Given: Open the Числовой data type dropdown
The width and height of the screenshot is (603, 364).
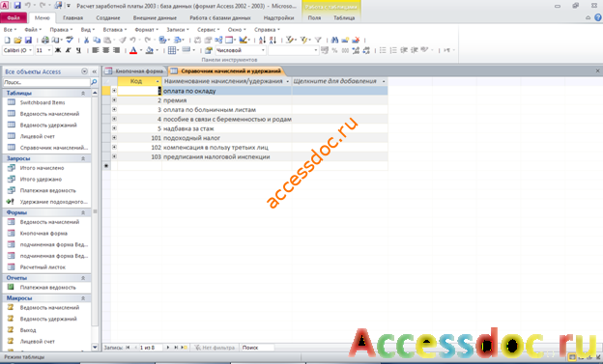Looking at the screenshot, I should [263, 50].
